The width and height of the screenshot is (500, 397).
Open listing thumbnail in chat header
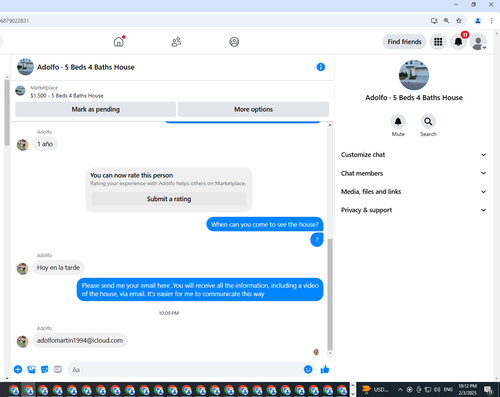[25, 67]
